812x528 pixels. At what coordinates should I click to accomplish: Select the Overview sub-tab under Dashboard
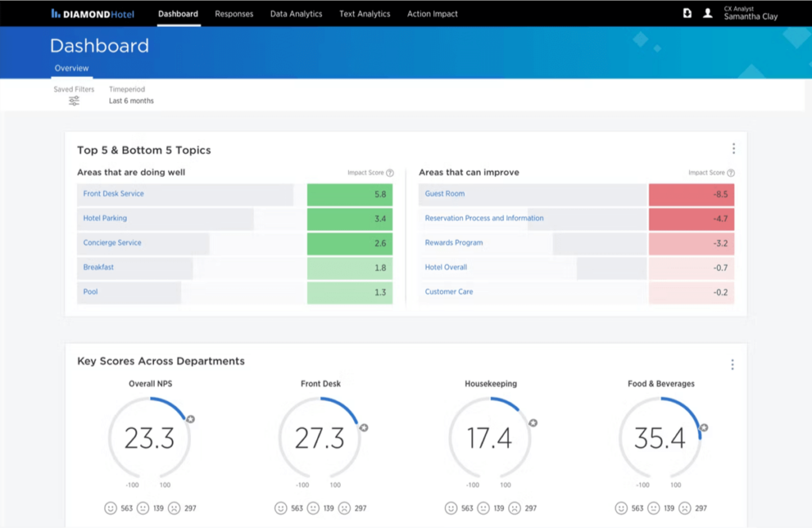pos(71,68)
